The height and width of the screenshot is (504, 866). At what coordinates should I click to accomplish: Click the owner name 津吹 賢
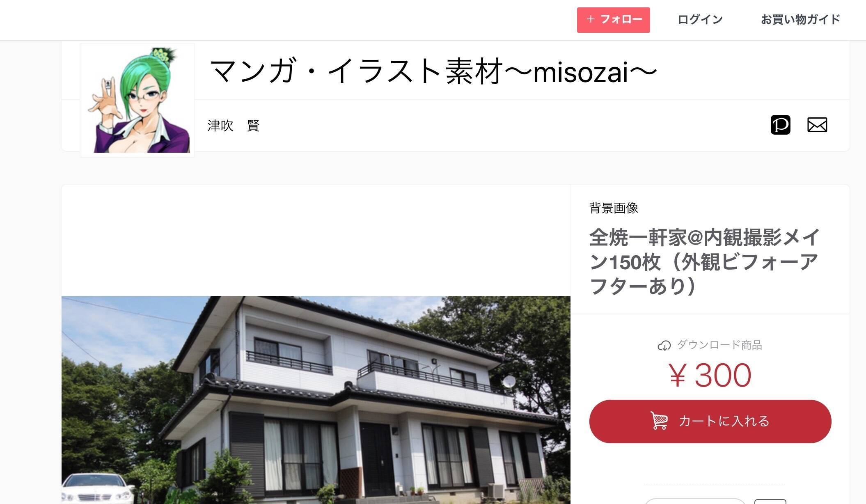pos(234,125)
